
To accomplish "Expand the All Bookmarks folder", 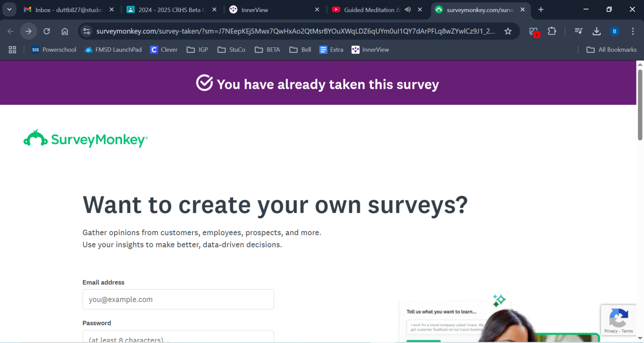I will 612,50.
